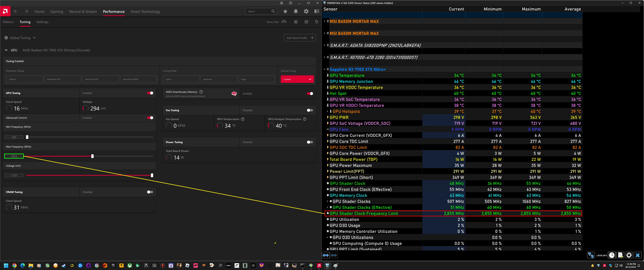Collapse Sapphire RX 7900 XTX Nitro+ group

click(324, 69)
